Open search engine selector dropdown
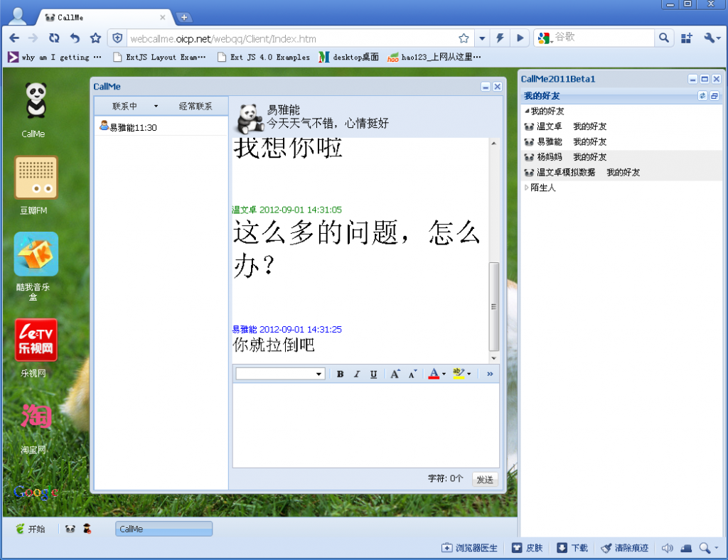The height and width of the screenshot is (560, 728). tap(552, 41)
